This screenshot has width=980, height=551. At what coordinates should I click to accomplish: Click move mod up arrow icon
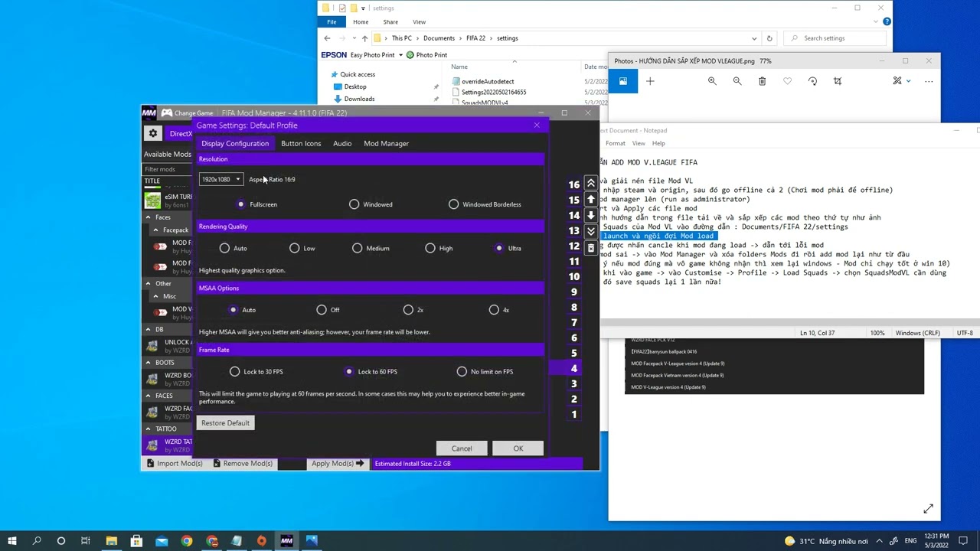coord(590,199)
